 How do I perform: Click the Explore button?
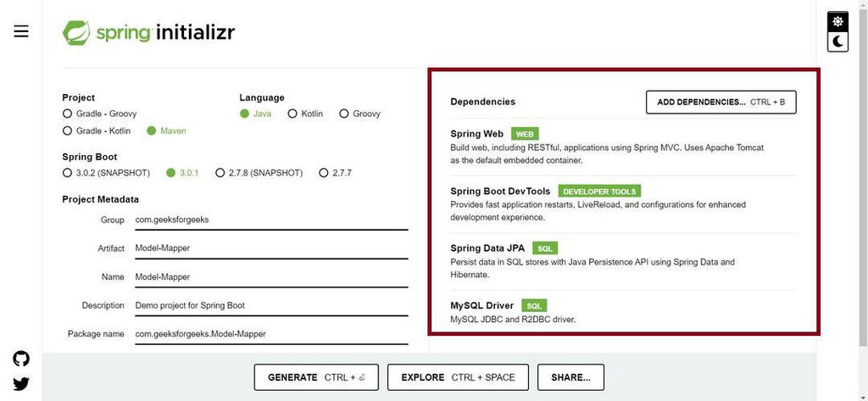(458, 377)
